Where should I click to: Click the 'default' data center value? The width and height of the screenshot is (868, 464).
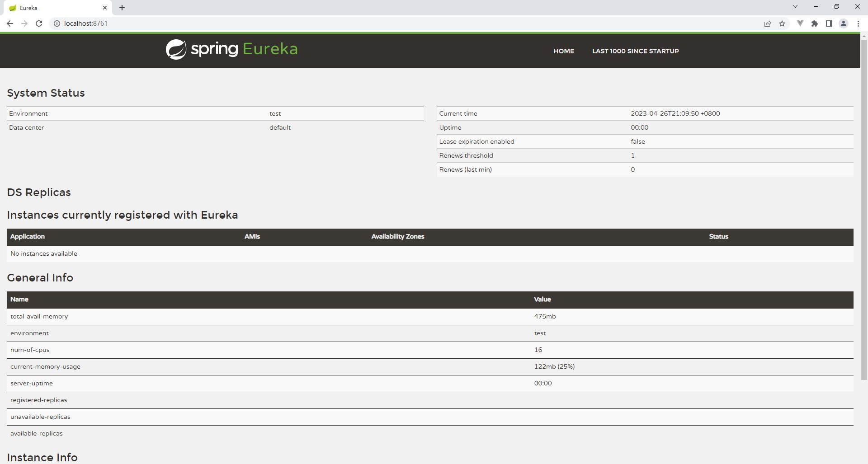[x=280, y=128]
